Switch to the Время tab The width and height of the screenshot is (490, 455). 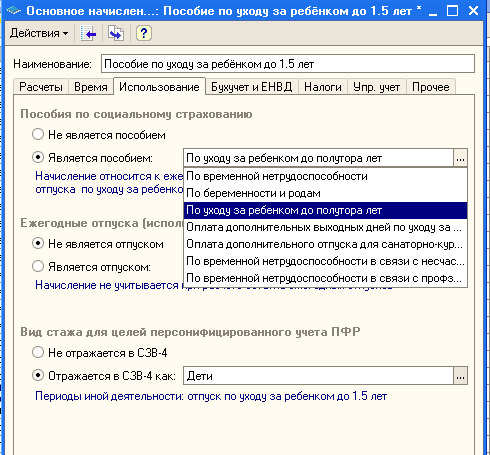91,87
